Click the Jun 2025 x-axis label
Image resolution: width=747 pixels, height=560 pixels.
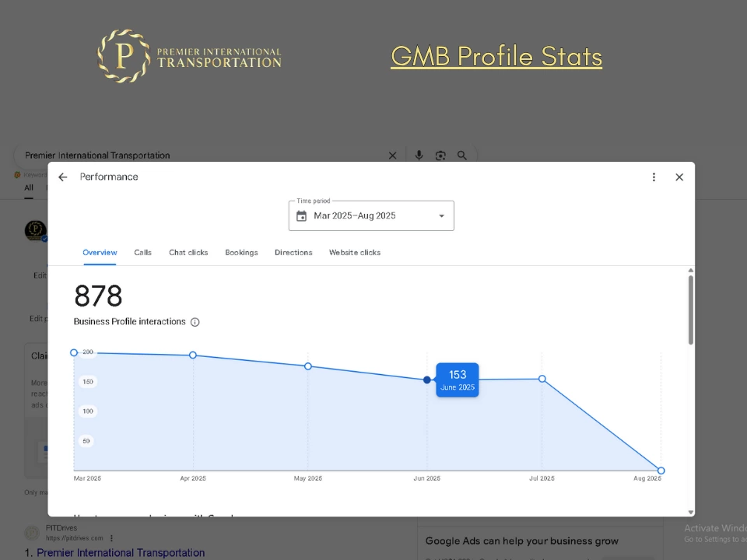(x=427, y=478)
